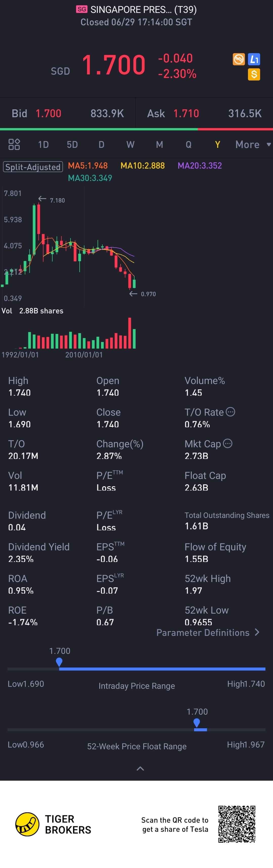Open Mkt Cap info bubble icon
This screenshot has height=868, width=273.
[227, 443]
